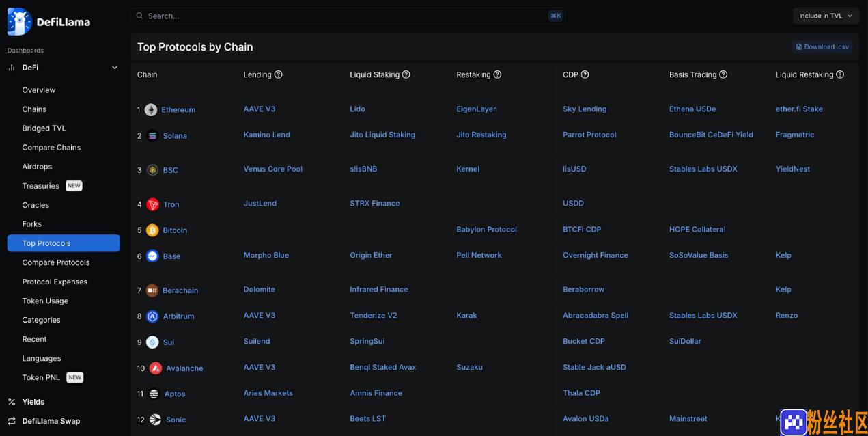Screen dimensions: 868x436
Task: Click the help icon beside Lending
Action: [x=279, y=74]
